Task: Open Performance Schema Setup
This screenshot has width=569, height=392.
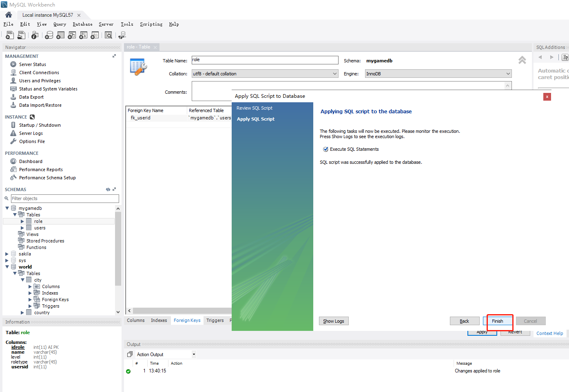Action: [x=47, y=178]
